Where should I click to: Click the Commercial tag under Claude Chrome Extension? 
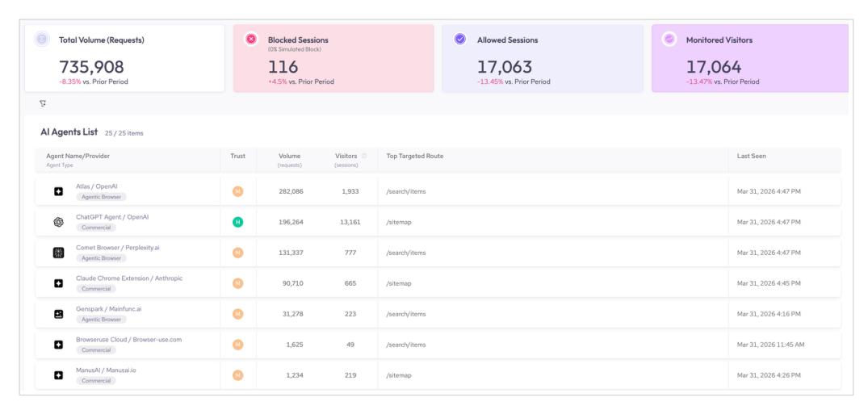point(96,289)
